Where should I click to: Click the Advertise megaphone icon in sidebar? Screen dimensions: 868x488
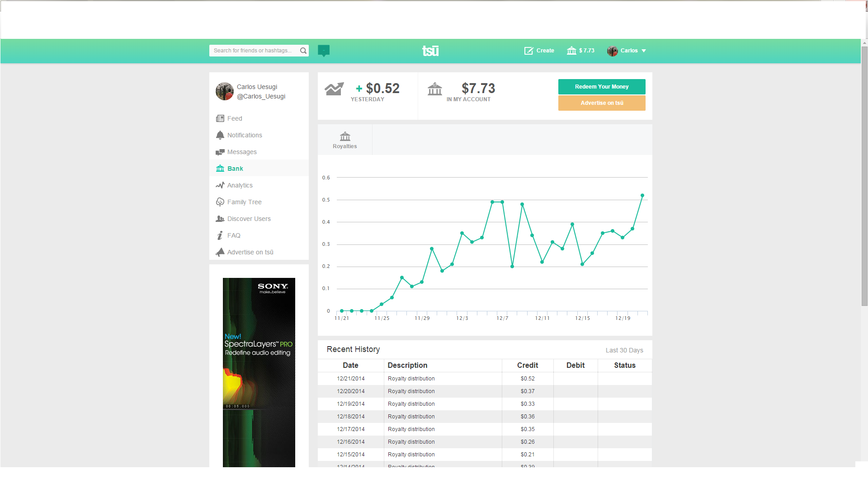220,252
